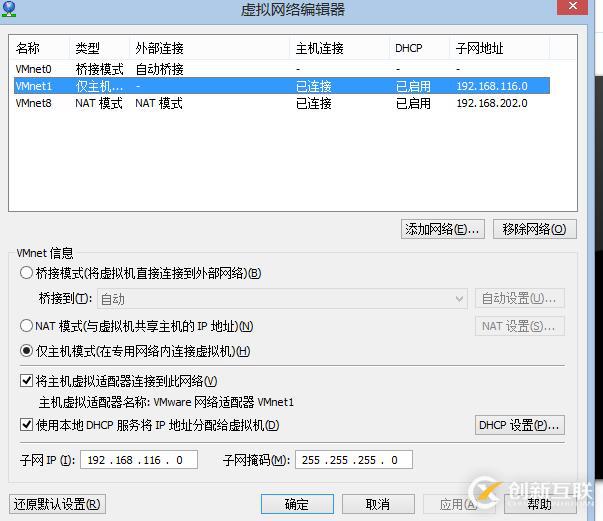
Task: Select 仅主机模式 radio button
Action: pos(26,351)
